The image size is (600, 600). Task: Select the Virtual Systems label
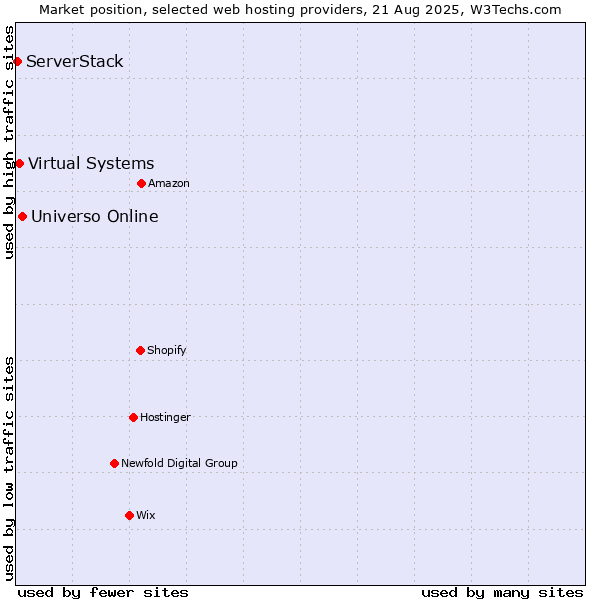91,163
